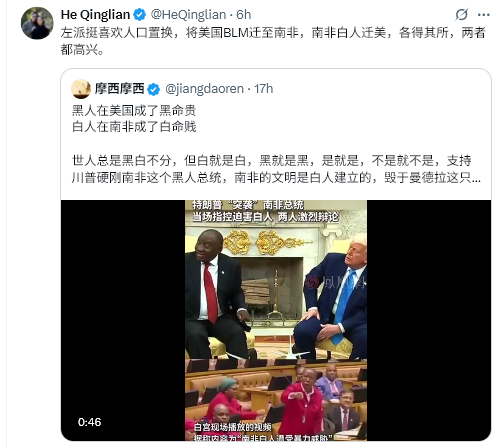500x448 pixels.
Task: Click verified badge next to 摩西摩西
Action: 154,89
